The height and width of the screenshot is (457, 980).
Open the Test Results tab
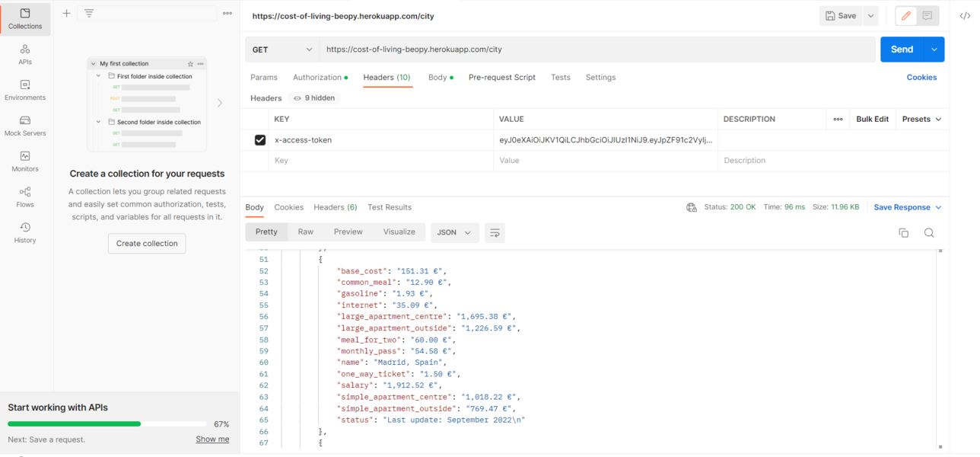coord(390,207)
